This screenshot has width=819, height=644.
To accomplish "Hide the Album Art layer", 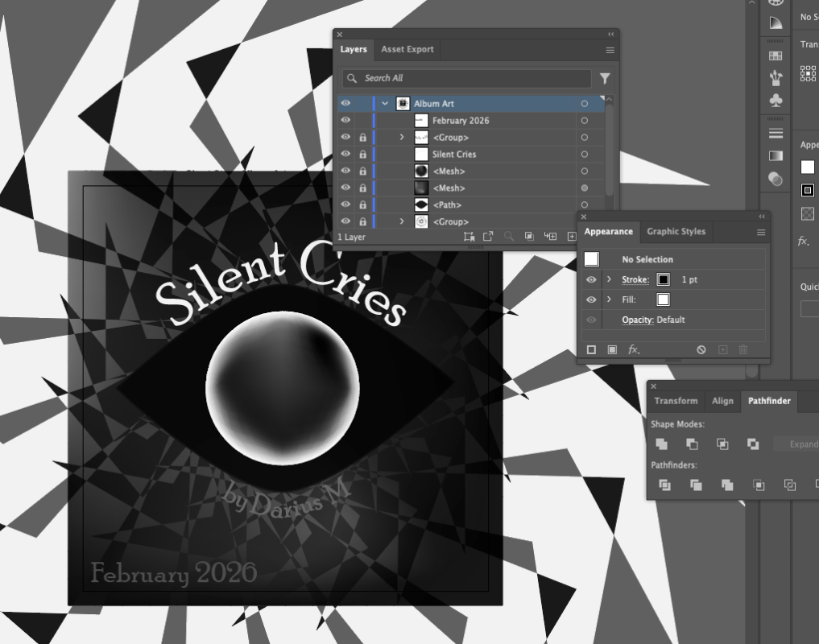I will 345,103.
